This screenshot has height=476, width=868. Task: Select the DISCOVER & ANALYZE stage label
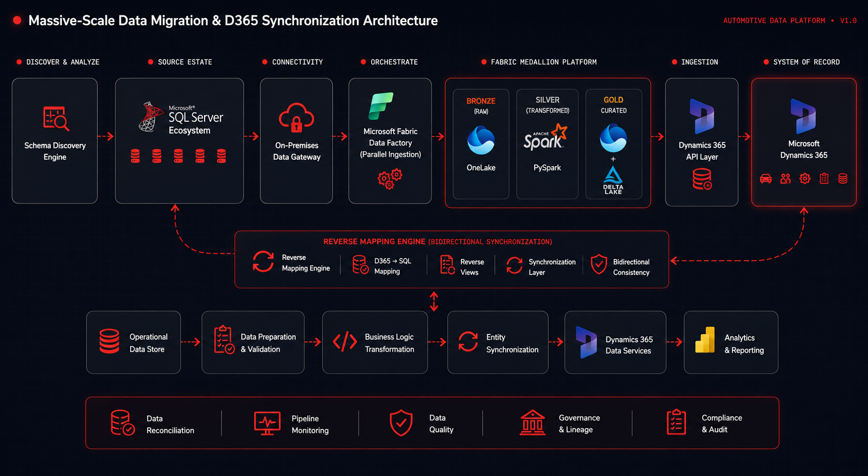(63, 62)
